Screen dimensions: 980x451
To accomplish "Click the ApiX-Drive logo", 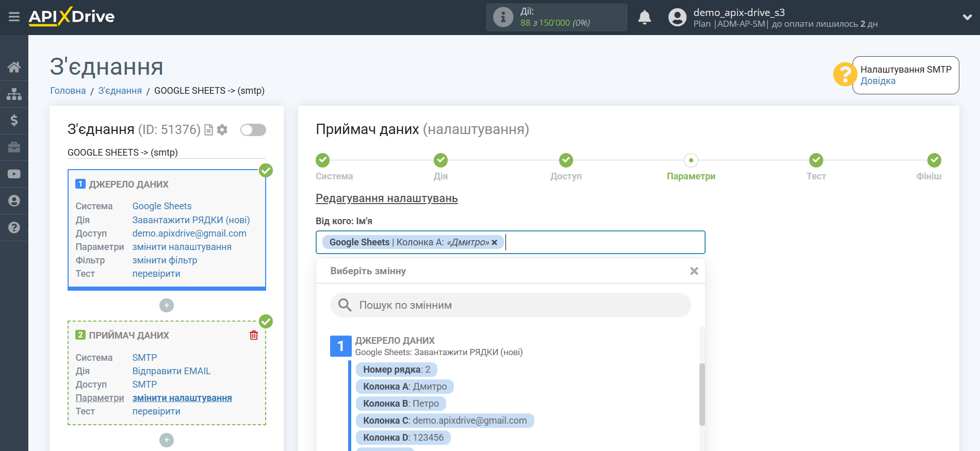I will click(x=72, y=16).
